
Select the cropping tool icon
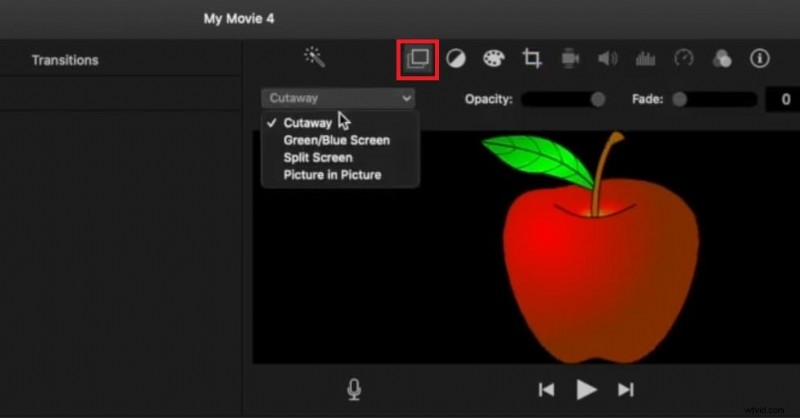pos(532,59)
